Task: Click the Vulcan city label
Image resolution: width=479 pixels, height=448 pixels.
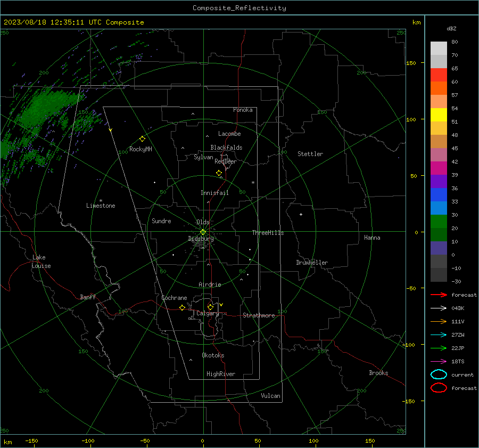Action: click(x=270, y=396)
